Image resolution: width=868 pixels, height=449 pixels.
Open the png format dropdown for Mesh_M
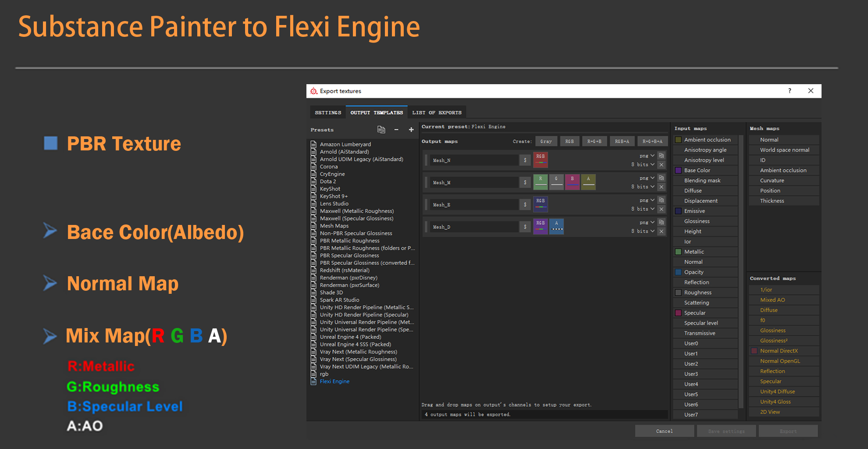click(x=647, y=178)
